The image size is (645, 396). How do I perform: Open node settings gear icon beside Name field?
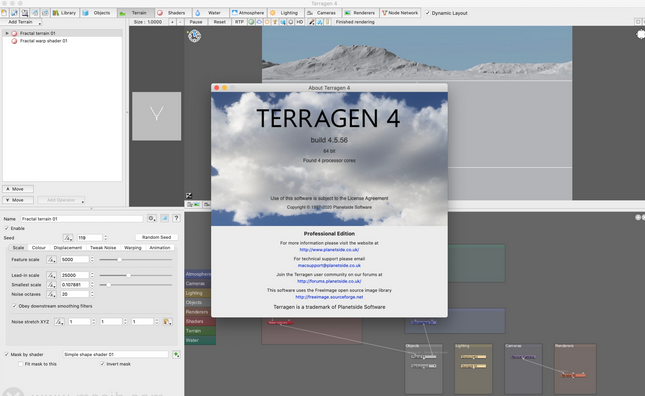click(x=152, y=218)
